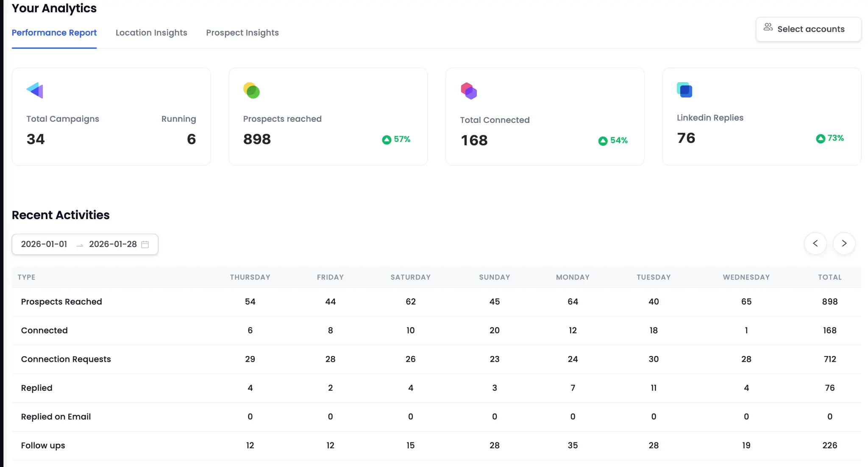The height and width of the screenshot is (467, 868).
Task: Go to previous week with left chevron
Action: (815, 243)
